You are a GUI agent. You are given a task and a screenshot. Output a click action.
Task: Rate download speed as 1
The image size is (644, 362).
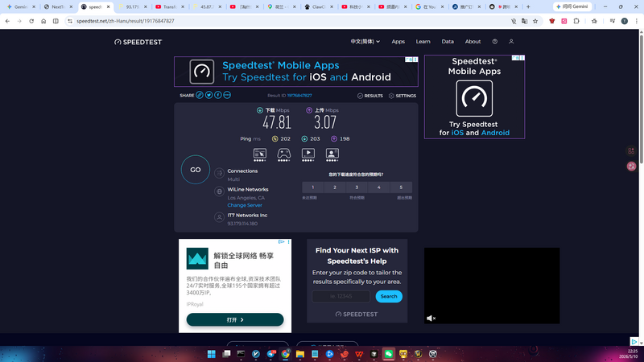(x=312, y=187)
